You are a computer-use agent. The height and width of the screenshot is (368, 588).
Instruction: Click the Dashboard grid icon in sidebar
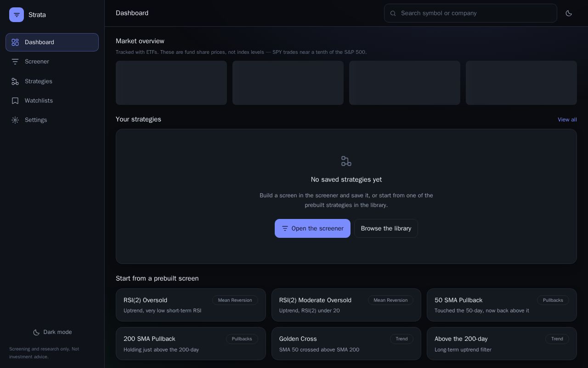click(15, 42)
